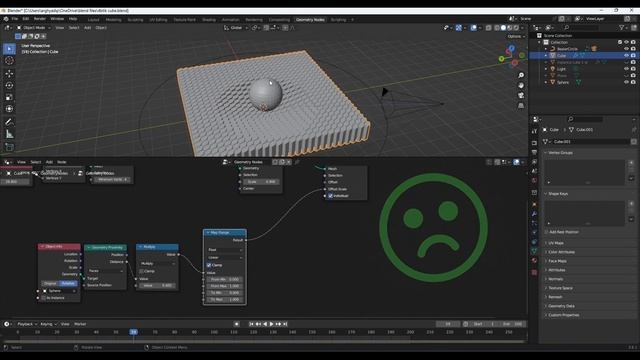Screen dimensions: 640x360
Task: Expand the Geometry Data panel
Action: pyautogui.click(x=561, y=306)
